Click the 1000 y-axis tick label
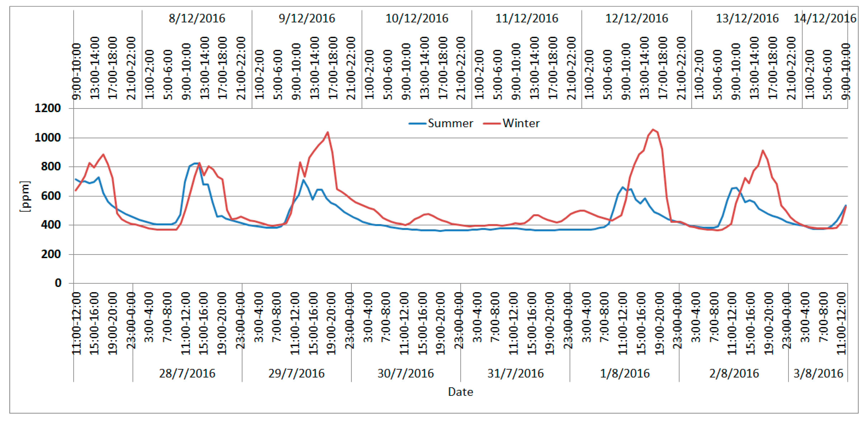Viewport: 868px width, 422px height. [x=48, y=138]
